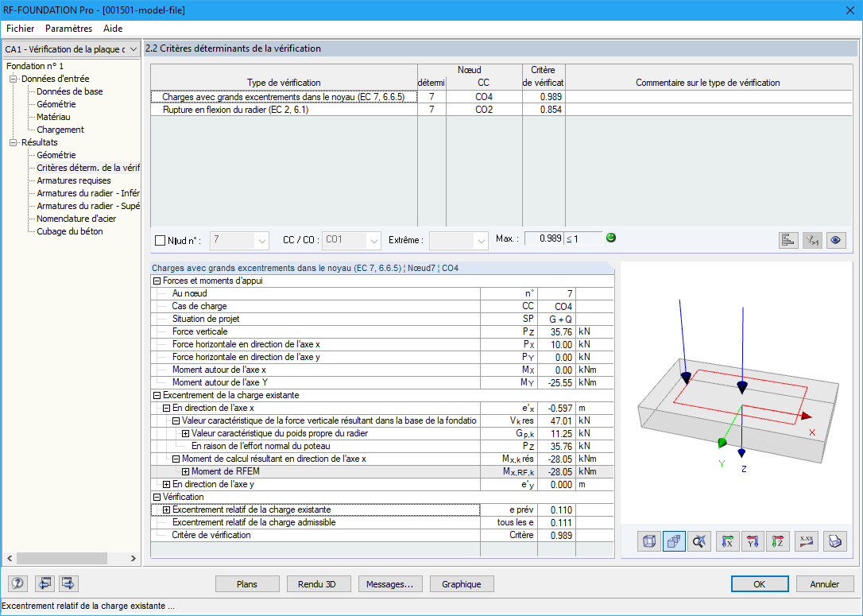Expand the Moment de RFEM row
The height and width of the screenshot is (616, 863).
coord(186,472)
